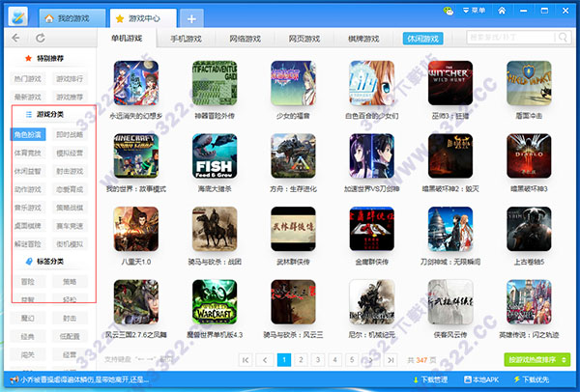Select the 体育竞技 genre filter

[28, 153]
